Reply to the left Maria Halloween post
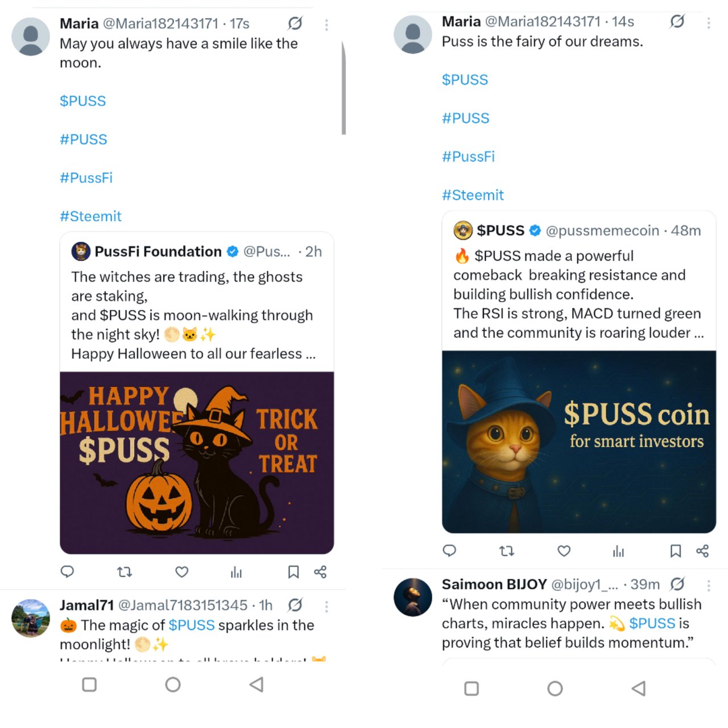 (67, 572)
